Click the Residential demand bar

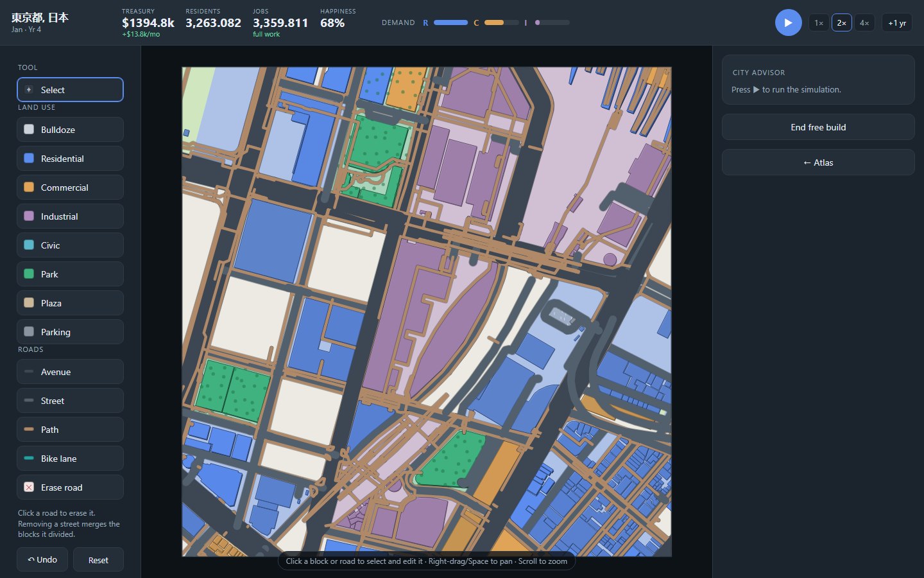click(x=450, y=22)
